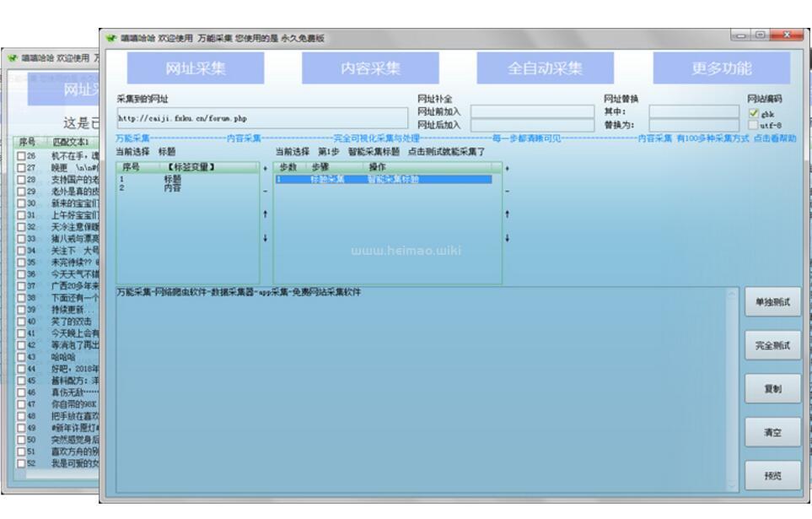The height and width of the screenshot is (519, 812).
Task: Click the 点击看帮助 help link
Action: click(x=774, y=138)
